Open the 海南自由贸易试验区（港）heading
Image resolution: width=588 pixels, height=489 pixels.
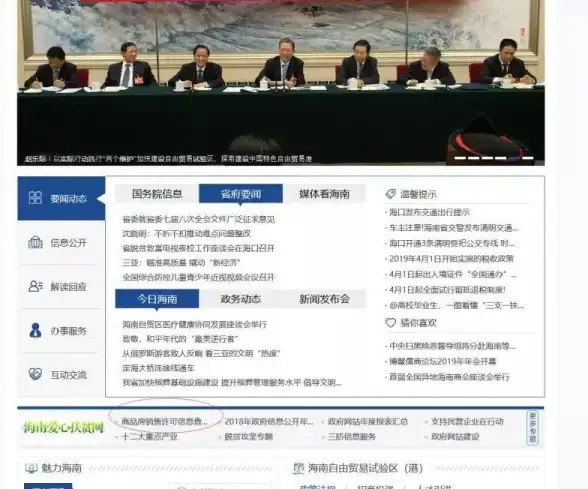pos(365,468)
